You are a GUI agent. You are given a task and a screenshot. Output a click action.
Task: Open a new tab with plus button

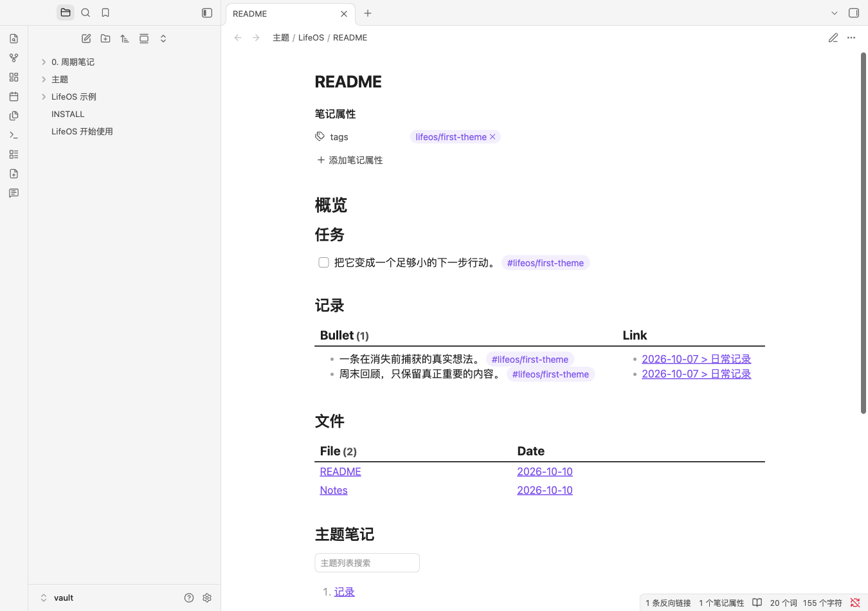(x=368, y=13)
